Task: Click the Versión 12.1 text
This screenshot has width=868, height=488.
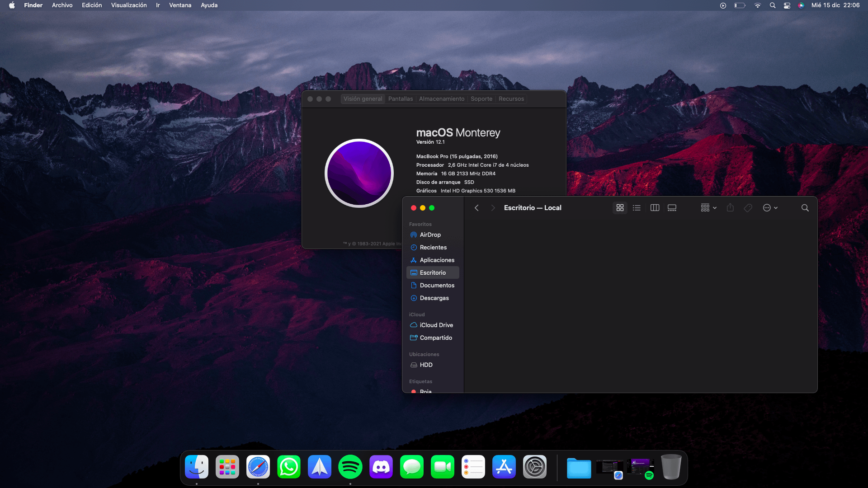Action: coord(430,142)
